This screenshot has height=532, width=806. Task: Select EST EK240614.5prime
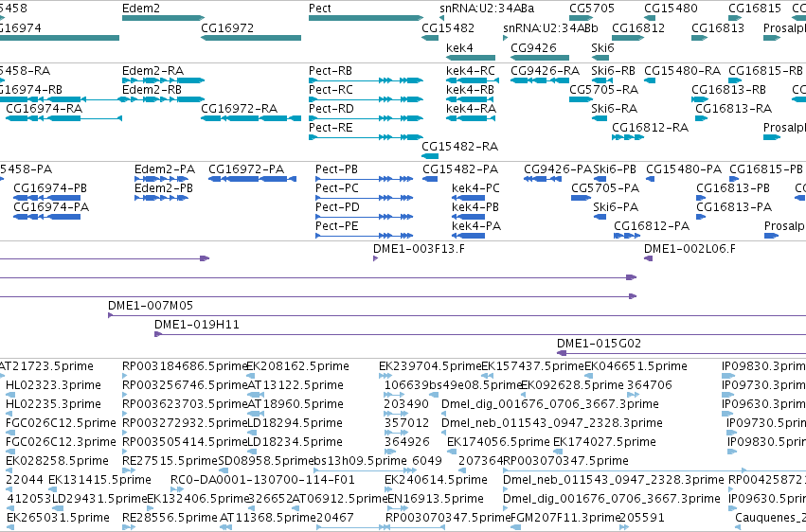436,480
